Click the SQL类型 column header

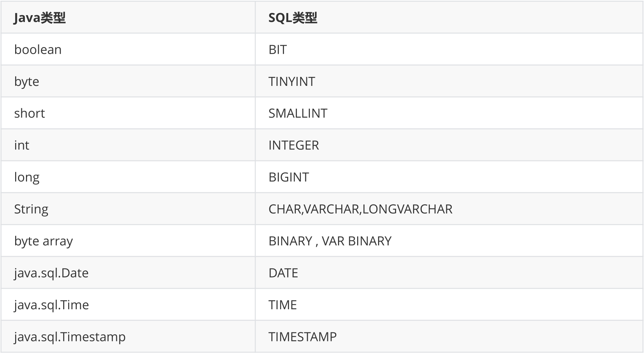point(293,18)
